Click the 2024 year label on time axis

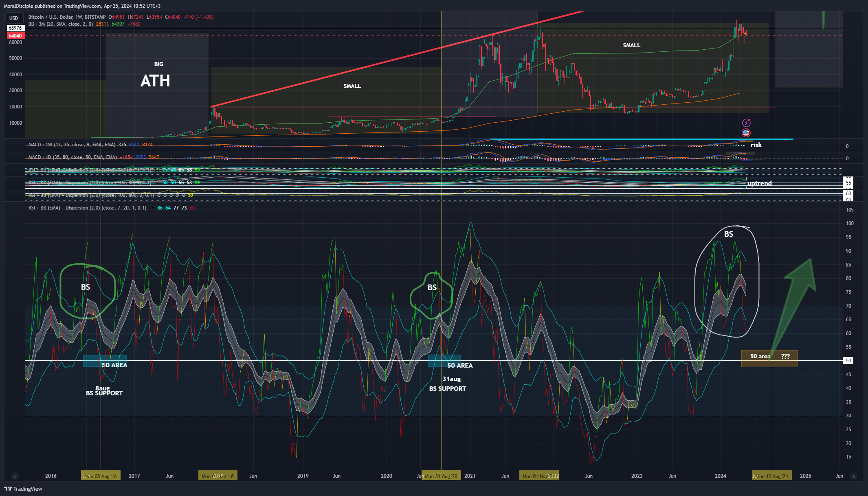721,476
